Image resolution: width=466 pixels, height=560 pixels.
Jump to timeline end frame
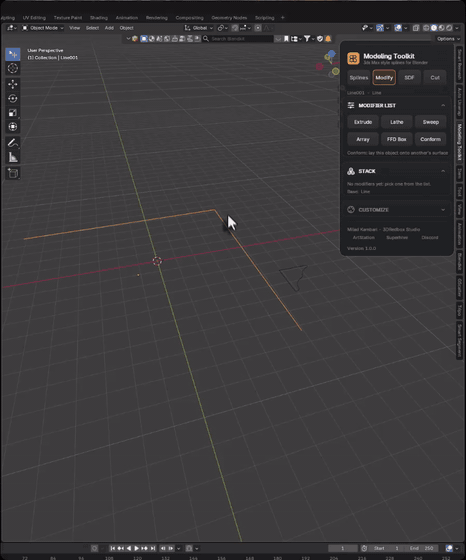pyautogui.click(x=153, y=548)
